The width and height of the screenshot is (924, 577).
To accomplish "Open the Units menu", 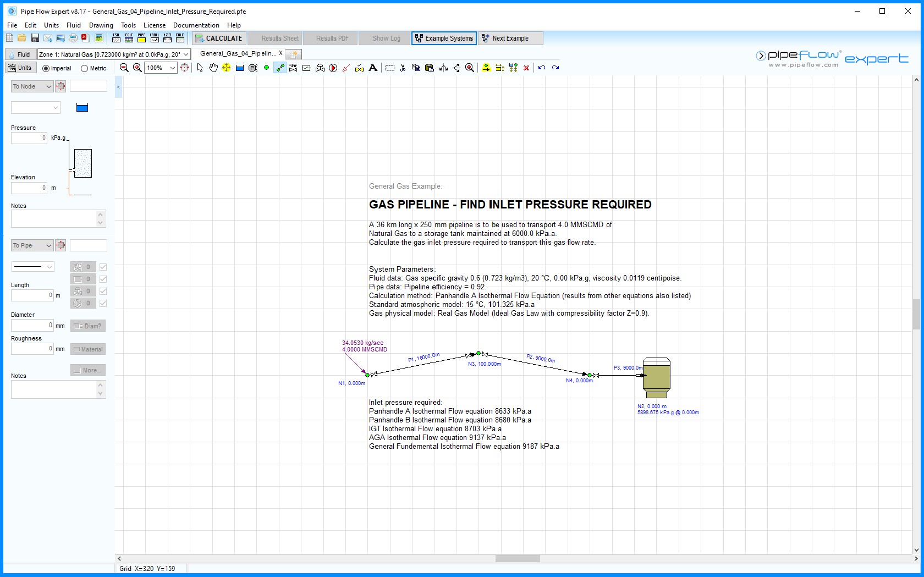I will click(51, 25).
